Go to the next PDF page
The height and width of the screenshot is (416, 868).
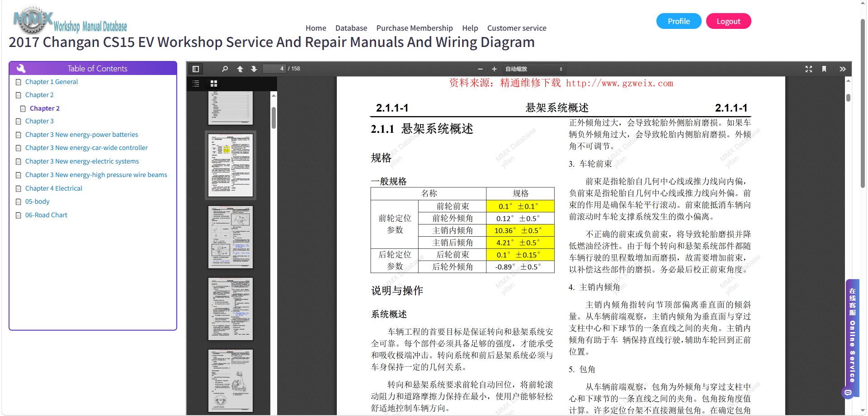(254, 69)
